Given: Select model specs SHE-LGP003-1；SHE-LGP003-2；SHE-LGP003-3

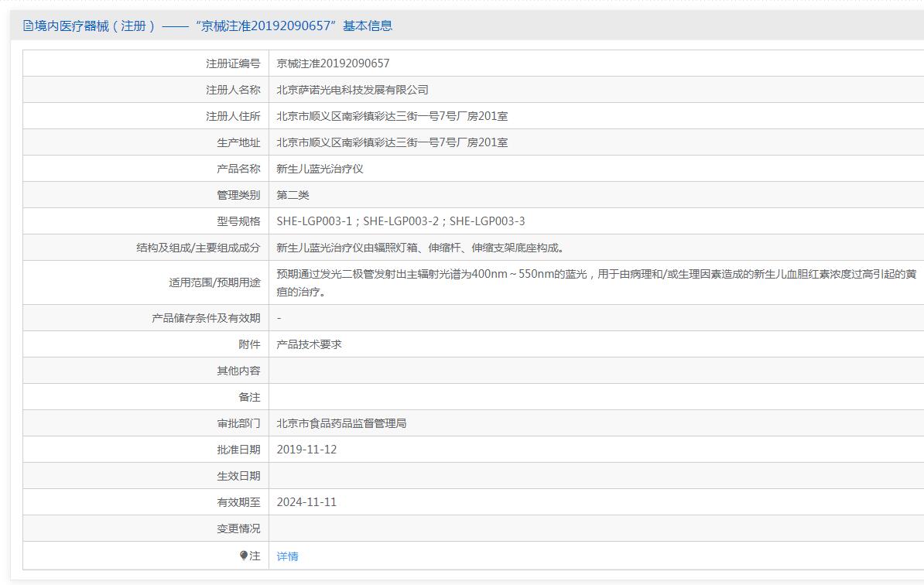Looking at the screenshot, I should coord(401,221).
